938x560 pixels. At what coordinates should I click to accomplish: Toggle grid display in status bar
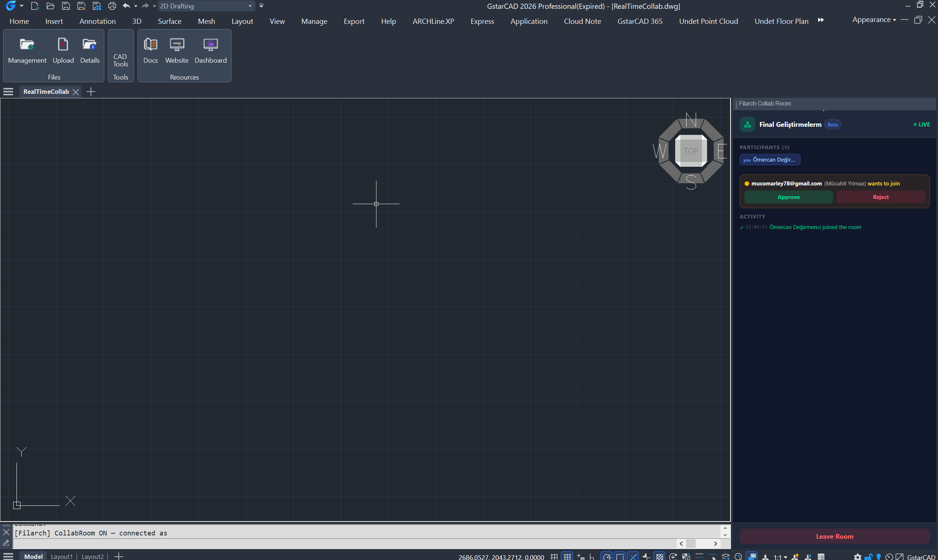pyautogui.click(x=567, y=557)
